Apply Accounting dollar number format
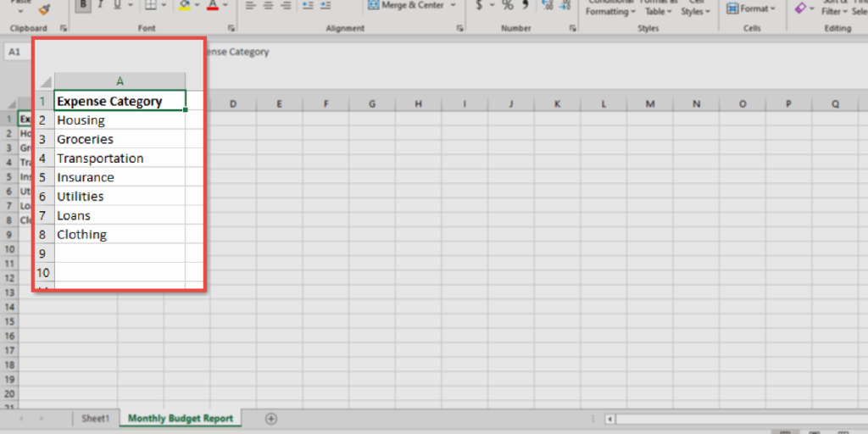The width and height of the screenshot is (868, 434). 479,5
